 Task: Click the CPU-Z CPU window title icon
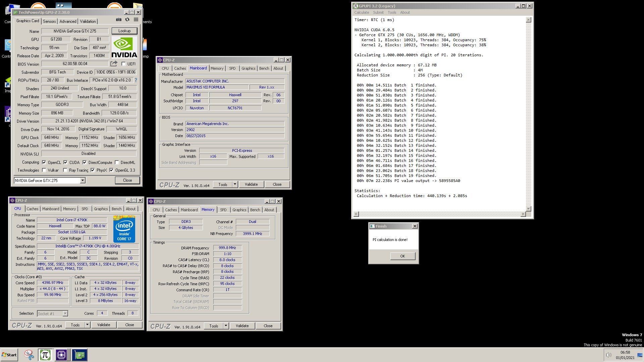click(12, 200)
